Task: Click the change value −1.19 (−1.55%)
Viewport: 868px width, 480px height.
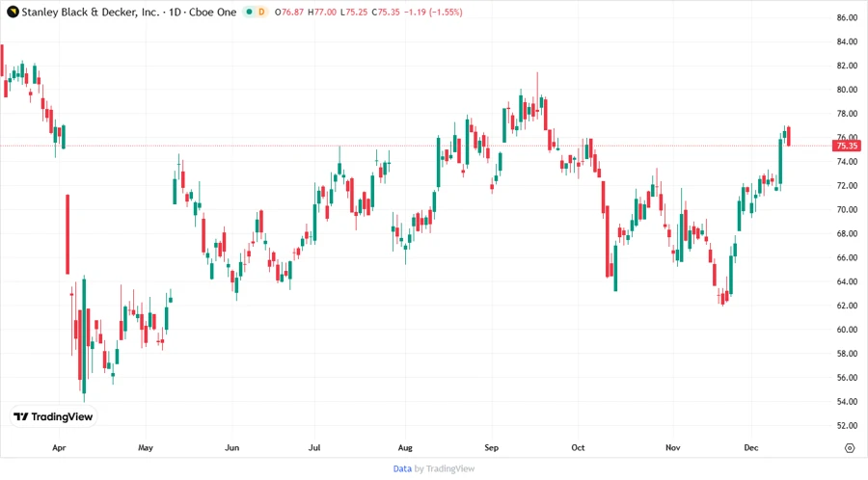Action: point(433,12)
